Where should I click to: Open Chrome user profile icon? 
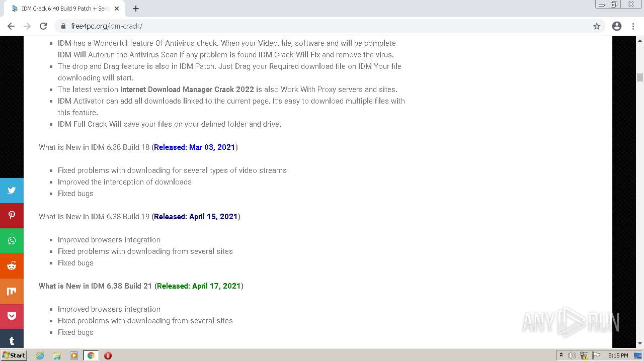[617, 26]
